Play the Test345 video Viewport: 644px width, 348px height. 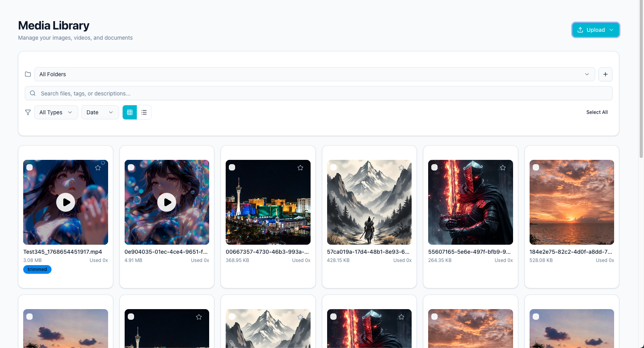tap(66, 202)
